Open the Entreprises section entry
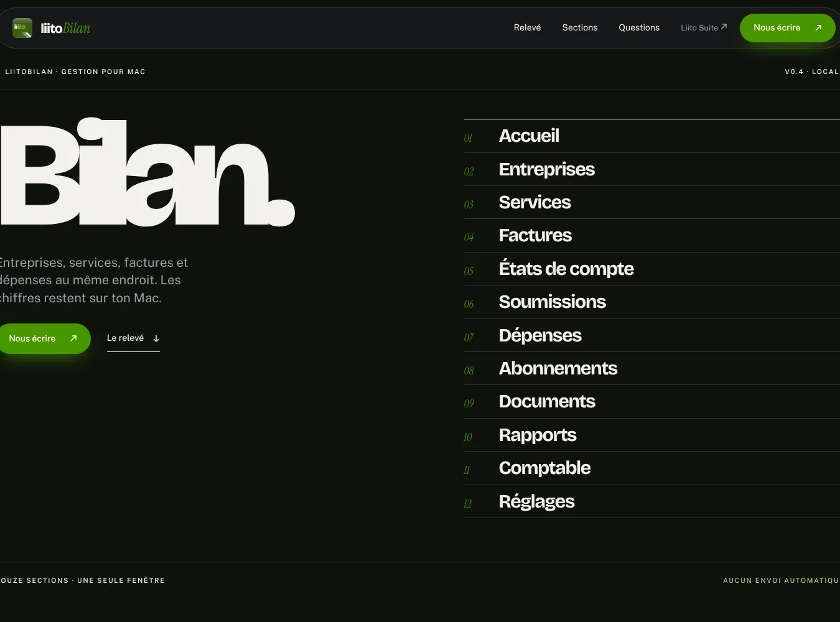This screenshot has width=840, height=622. 652,169
